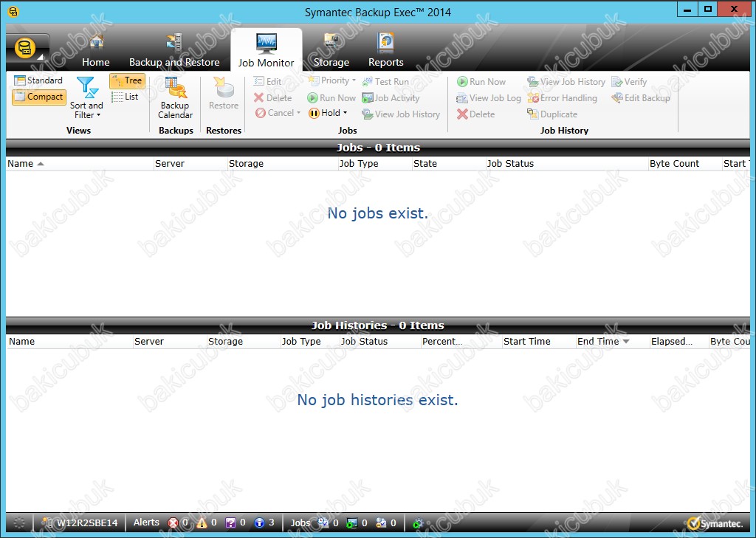Go to the Home tab
Image resolution: width=756 pixels, height=538 pixels.
(95, 51)
